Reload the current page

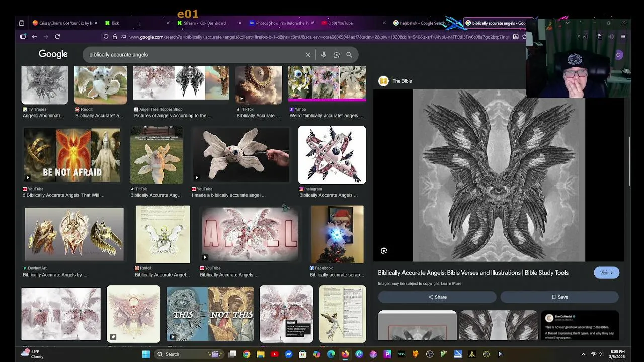point(57,37)
